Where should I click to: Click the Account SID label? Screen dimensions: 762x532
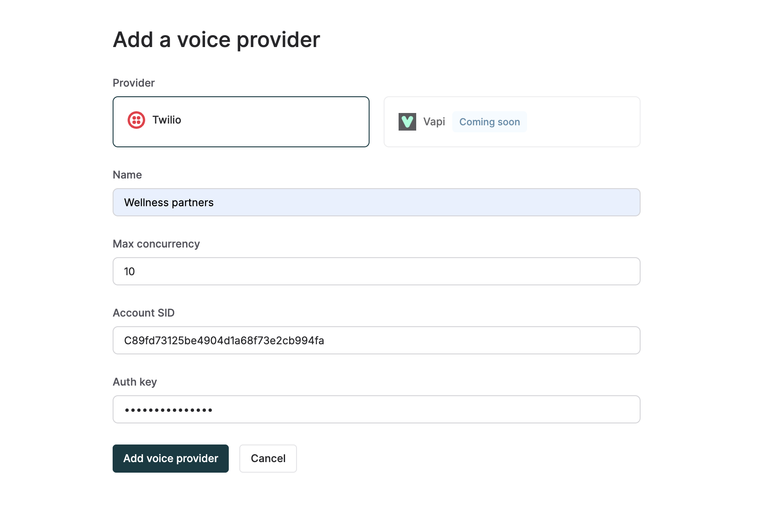pyautogui.click(x=143, y=313)
